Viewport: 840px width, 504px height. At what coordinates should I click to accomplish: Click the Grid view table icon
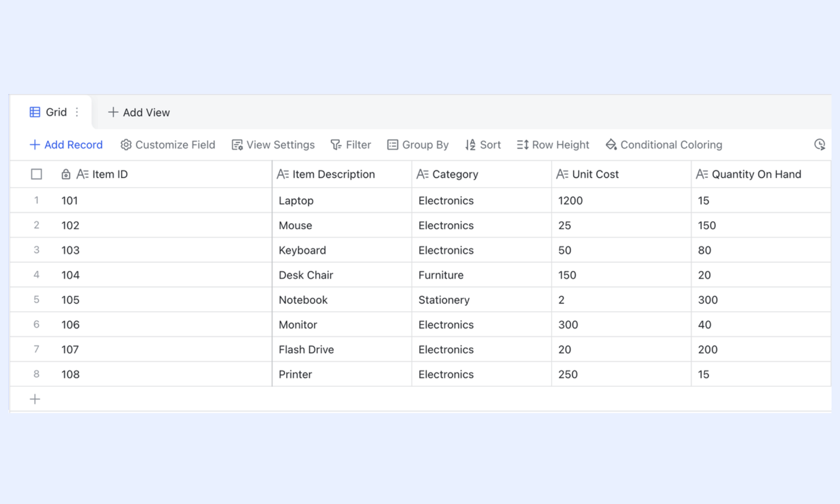[x=35, y=112]
